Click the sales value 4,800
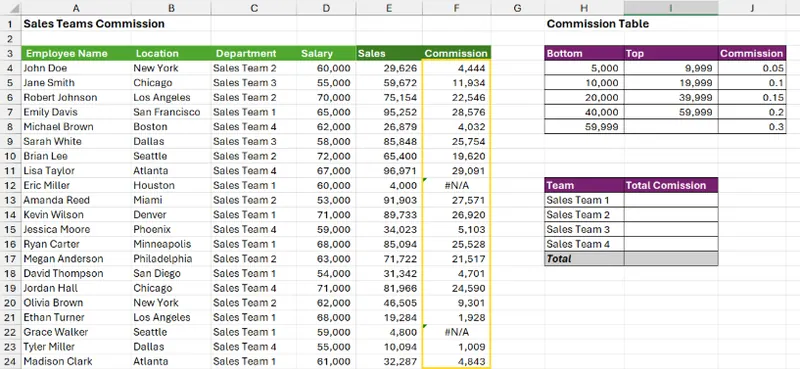 (389, 332)
